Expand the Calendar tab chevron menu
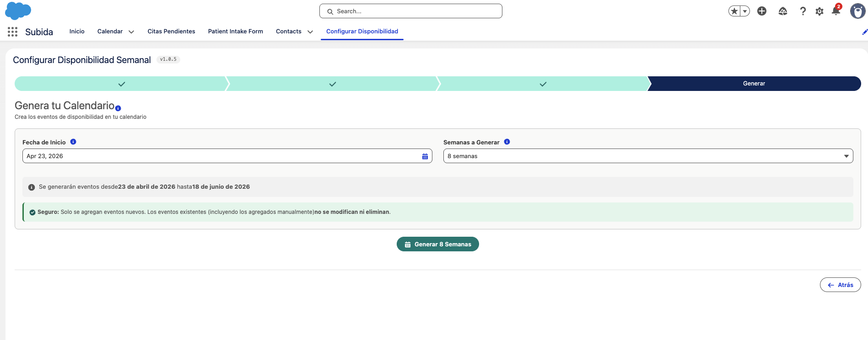Viewport: 868px width, 340px height. (x=131, y=32)
